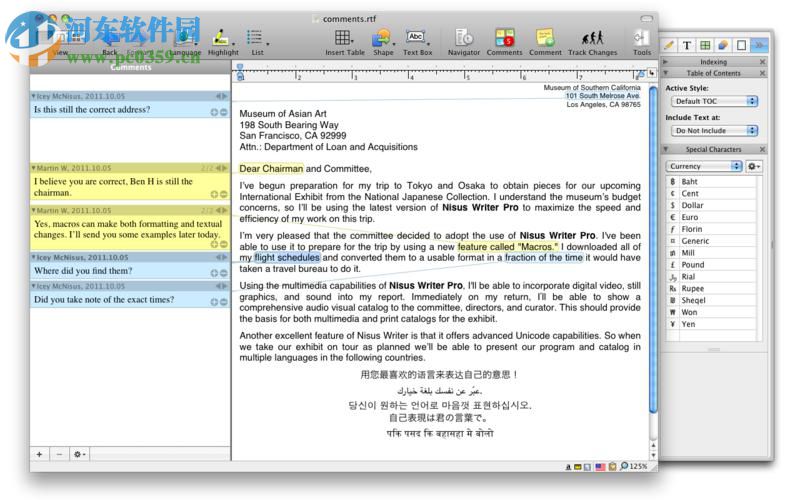Click minus icon on 'Did you take note' comment
800x500 pixels.
coord(223,302)
